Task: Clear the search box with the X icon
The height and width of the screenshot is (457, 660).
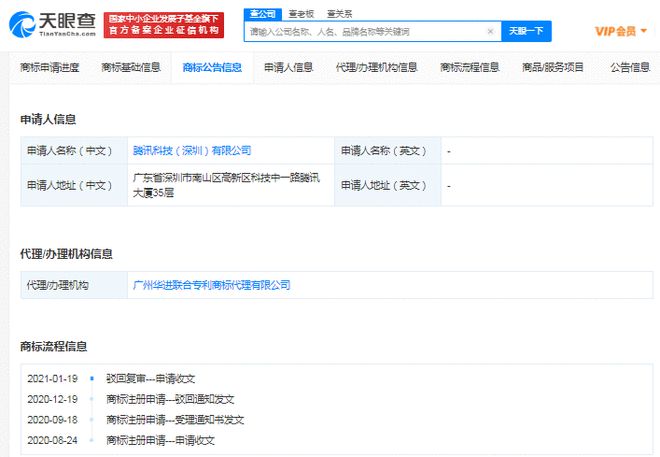Action: pyautogui.click(x=490, y=32)
